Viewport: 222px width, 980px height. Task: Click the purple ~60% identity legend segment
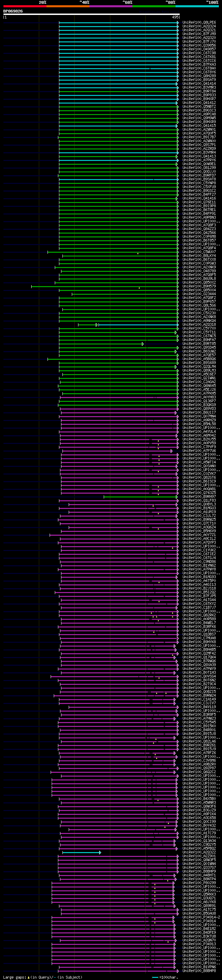[111, 6]
